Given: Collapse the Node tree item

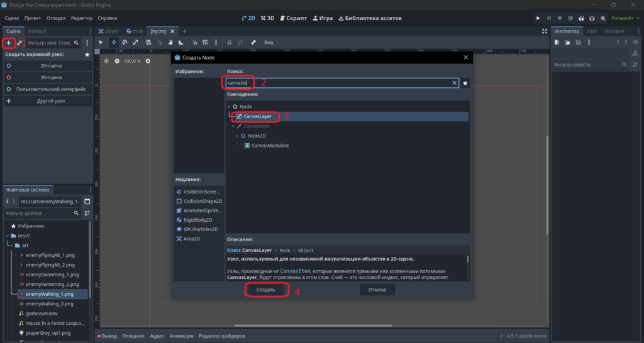Looking at the screenshot, I should 229,107.
